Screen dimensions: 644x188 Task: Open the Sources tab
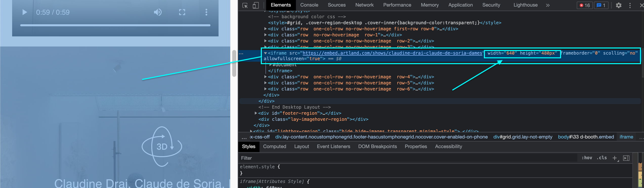coord(337,5)
